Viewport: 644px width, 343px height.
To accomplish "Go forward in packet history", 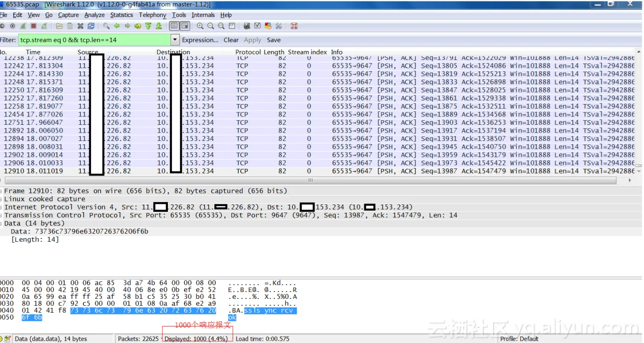I will [127, 26].
